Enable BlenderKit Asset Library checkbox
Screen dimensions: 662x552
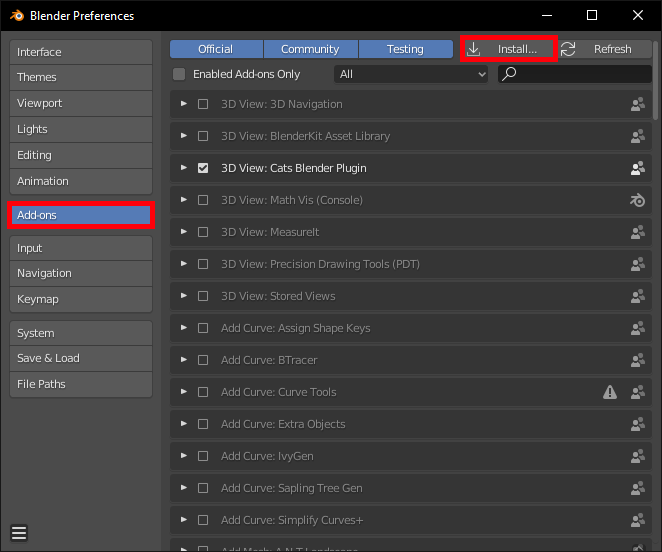point(203,136)
